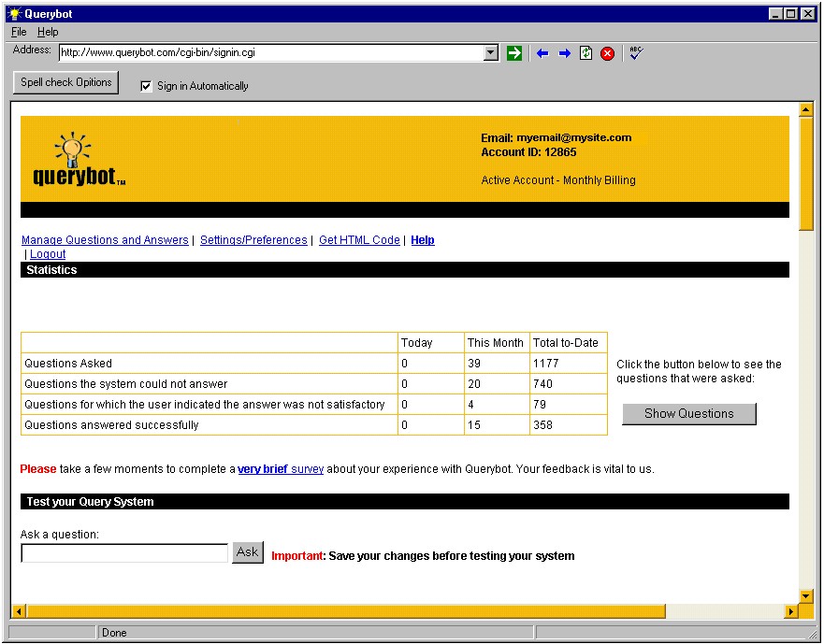
Task: Click the yellow horizontal scrollbar thumb
Action: (346, 611)
